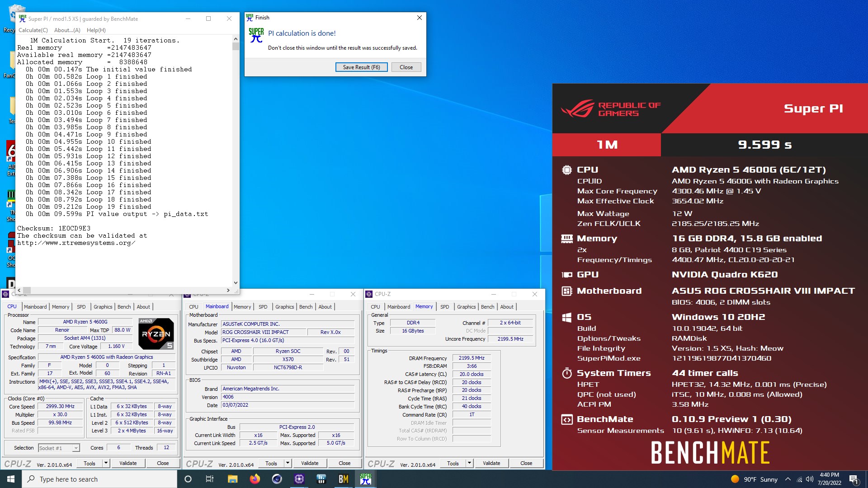Viewport: 868px width, 488px height.
Task: Switch to Graphics tab in left CPU-Z
Action: click(x=103, y=307)
